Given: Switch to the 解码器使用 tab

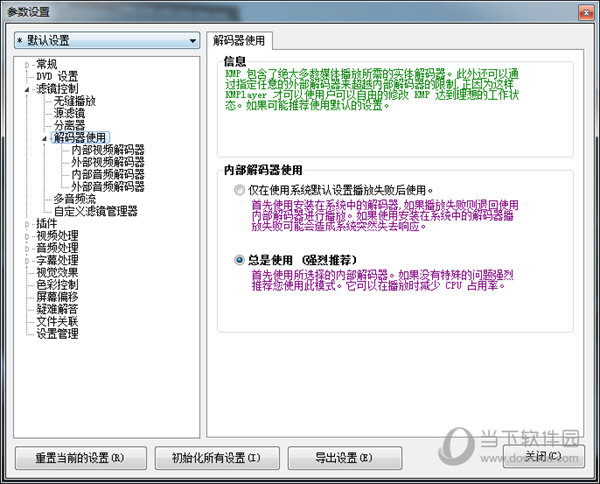Looking at the screenshot, I should pos(241,41).
